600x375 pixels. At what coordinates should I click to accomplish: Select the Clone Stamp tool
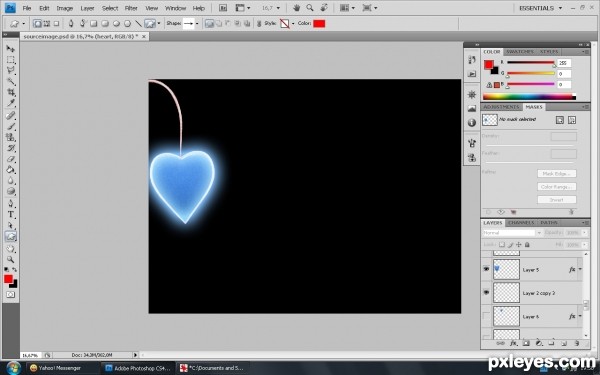[10, 137]
